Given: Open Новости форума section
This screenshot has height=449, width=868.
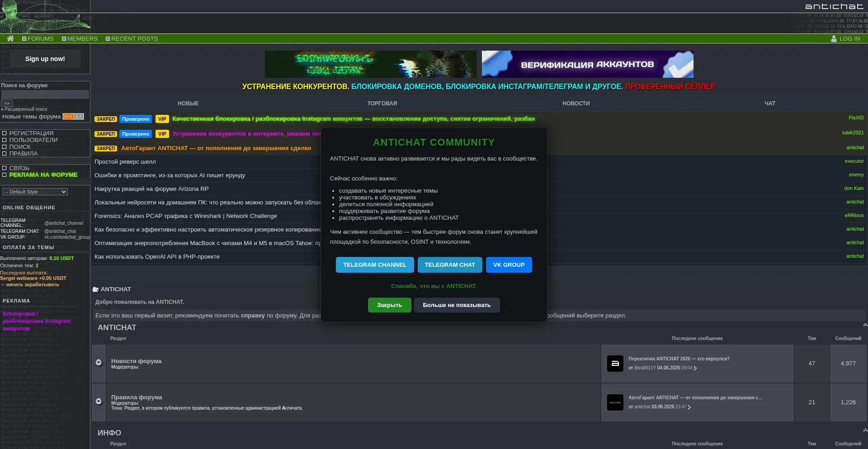Looking at the screenshot, I should (136, 361).
